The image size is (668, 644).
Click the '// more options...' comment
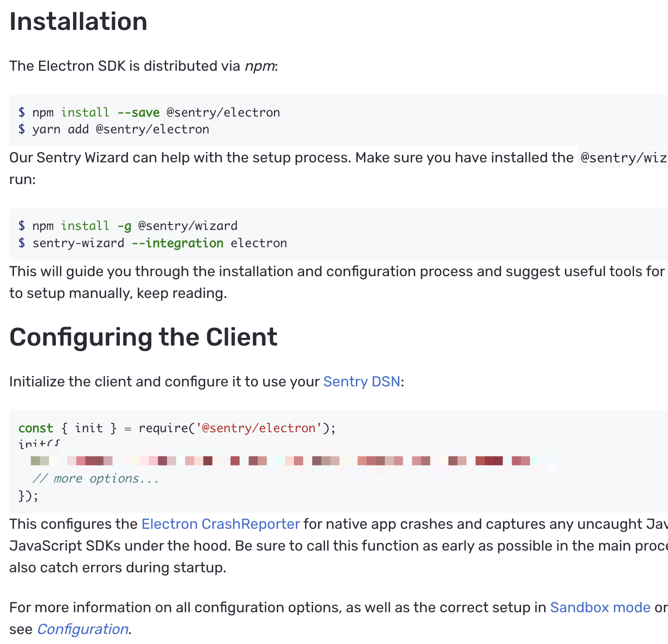coord(96,479)
